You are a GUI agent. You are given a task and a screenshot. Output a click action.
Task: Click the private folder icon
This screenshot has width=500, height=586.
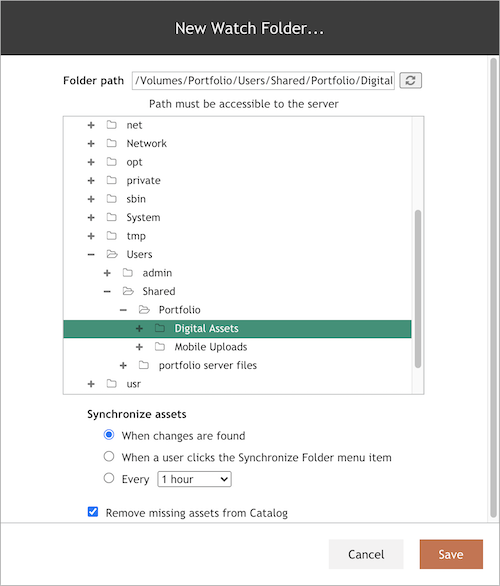click(111, 180)
